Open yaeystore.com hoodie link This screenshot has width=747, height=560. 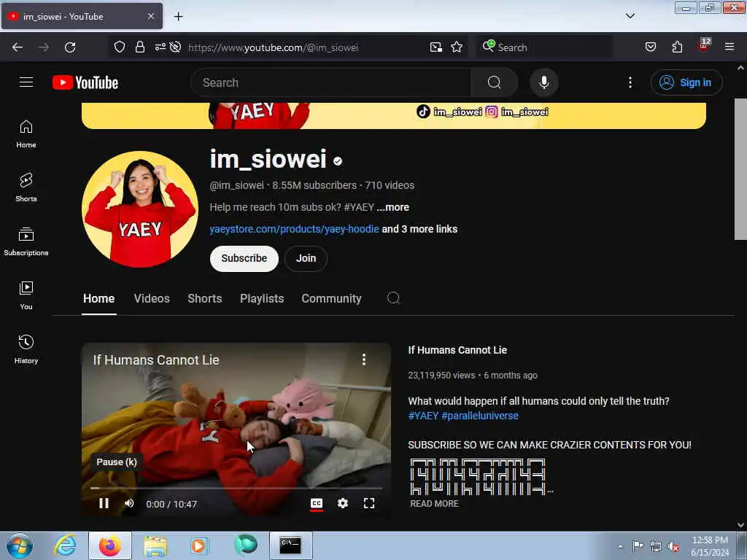click(295, 229)
